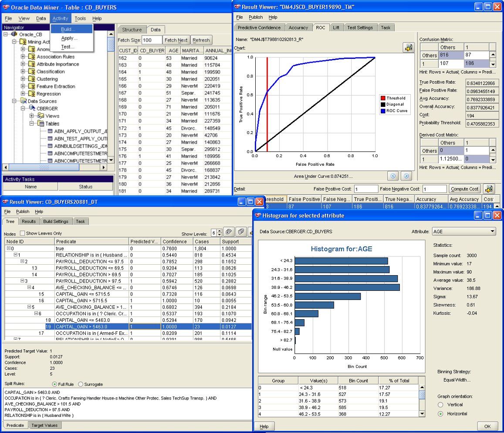Click the Classification folder icon in the Navigator

coord(31,72)
